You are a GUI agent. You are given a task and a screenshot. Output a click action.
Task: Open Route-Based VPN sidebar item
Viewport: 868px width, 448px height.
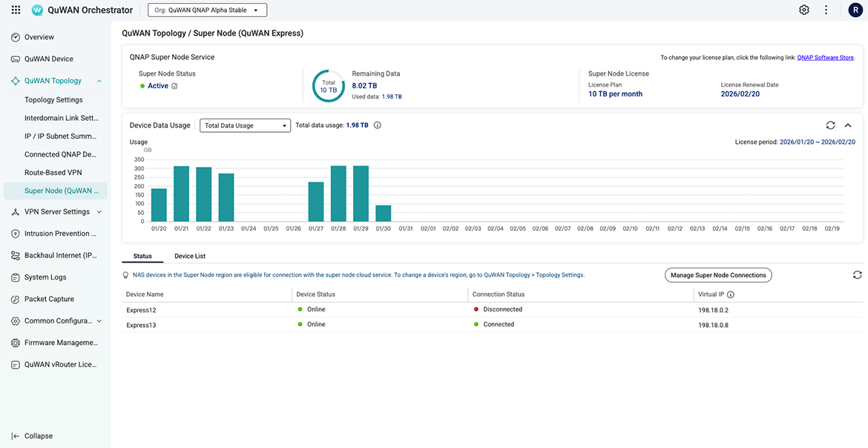53,173
